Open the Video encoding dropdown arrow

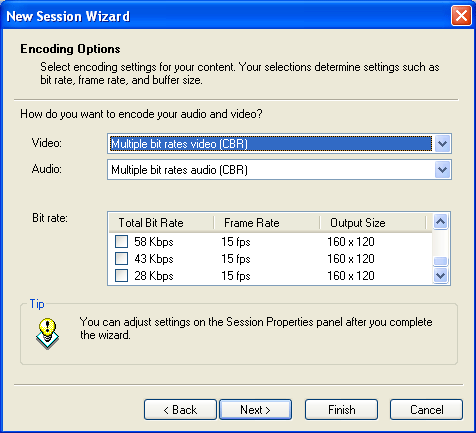pyautogui.click(x=442, y=144)
